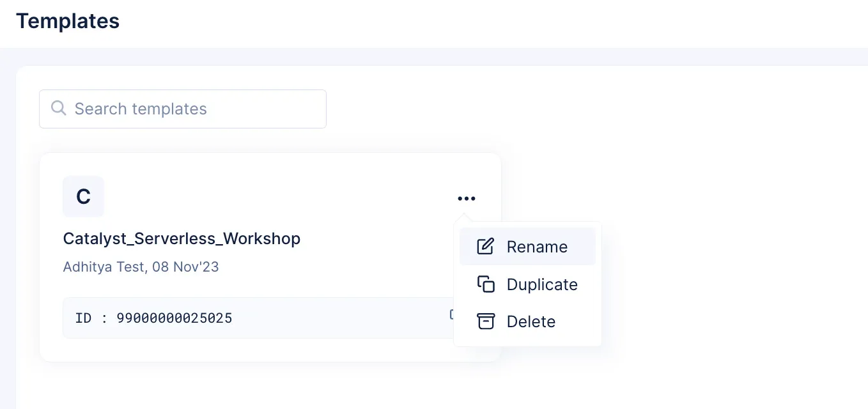Click the "Adhitya Test, 08 Nov'23" subtitle

pos(141,266)
